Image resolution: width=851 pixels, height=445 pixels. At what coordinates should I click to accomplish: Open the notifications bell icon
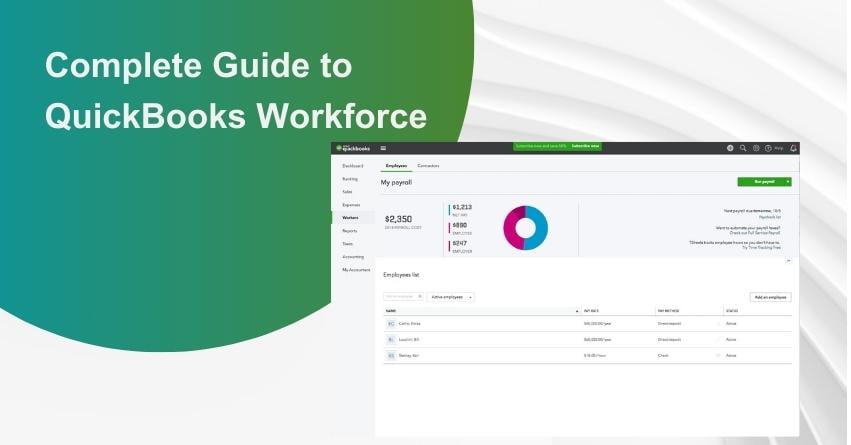point(793,148)
